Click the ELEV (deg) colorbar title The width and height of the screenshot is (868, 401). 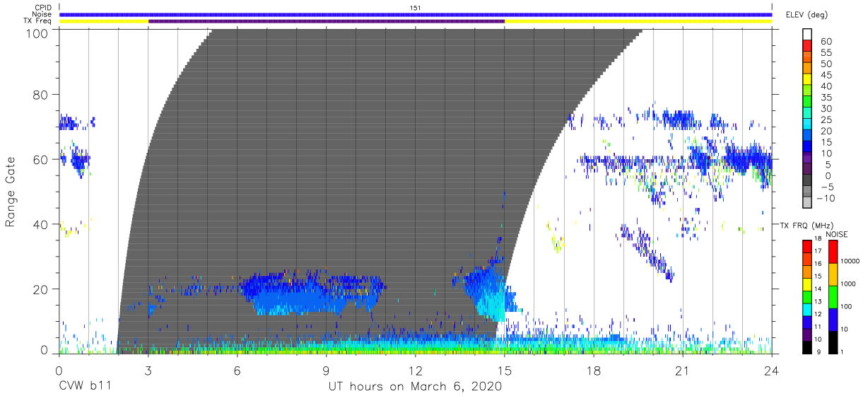click(807, 15)
